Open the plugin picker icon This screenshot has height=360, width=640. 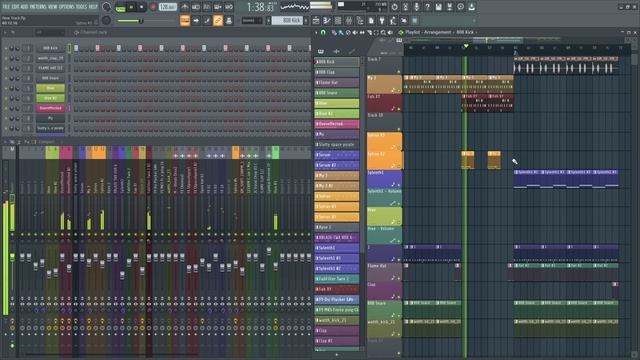point(382,20)
